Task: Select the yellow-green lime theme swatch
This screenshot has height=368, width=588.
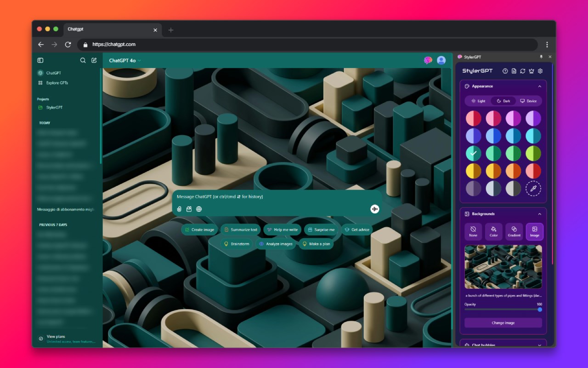Action: tap(533, 153)
